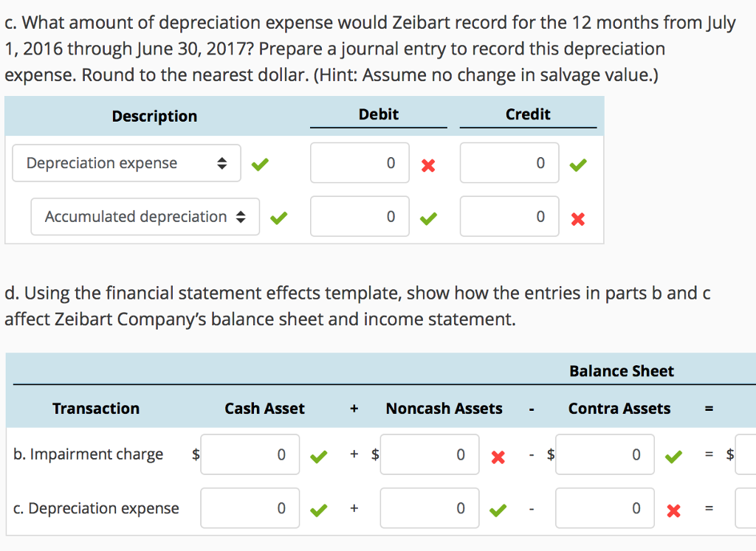Click the Transaction column label
This screenshot has height=551, width=756.
[95, 408]
